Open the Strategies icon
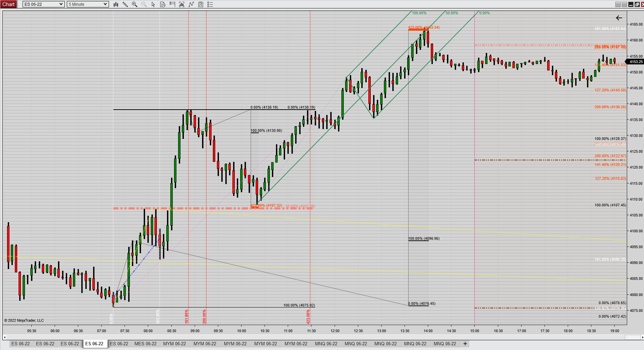This screenshot has width=644, height=350. [x=201, y=4]
